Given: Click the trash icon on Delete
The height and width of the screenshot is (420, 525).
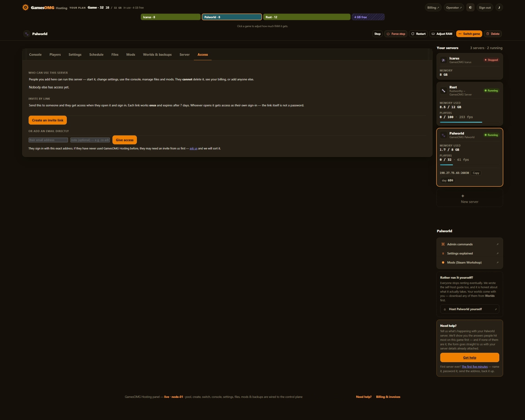Looking at the screenshot, I should pos(488,34).
